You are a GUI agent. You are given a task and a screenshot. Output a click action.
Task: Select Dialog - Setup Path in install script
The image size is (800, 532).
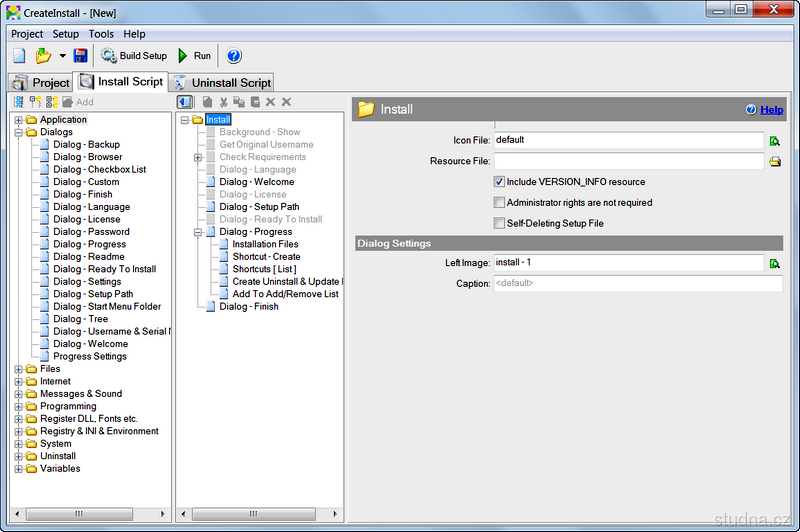coord(259,207)
